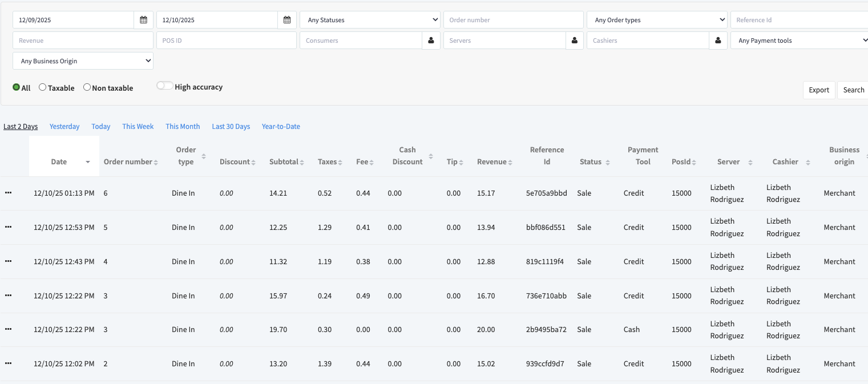The width and height of the screenshot is (868, 384).
Task: Click the Export button
Action: coord(818,90)
